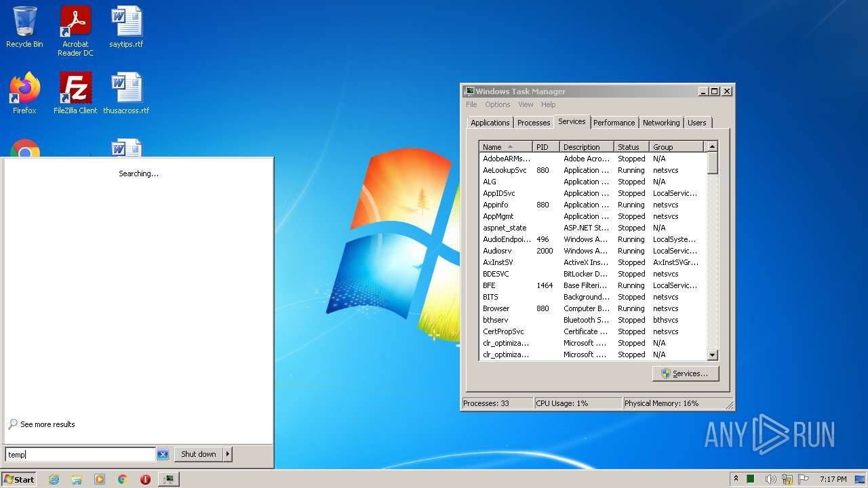Open the Help menu in Task Manager
868x488 pixels.
pos(548,104)
